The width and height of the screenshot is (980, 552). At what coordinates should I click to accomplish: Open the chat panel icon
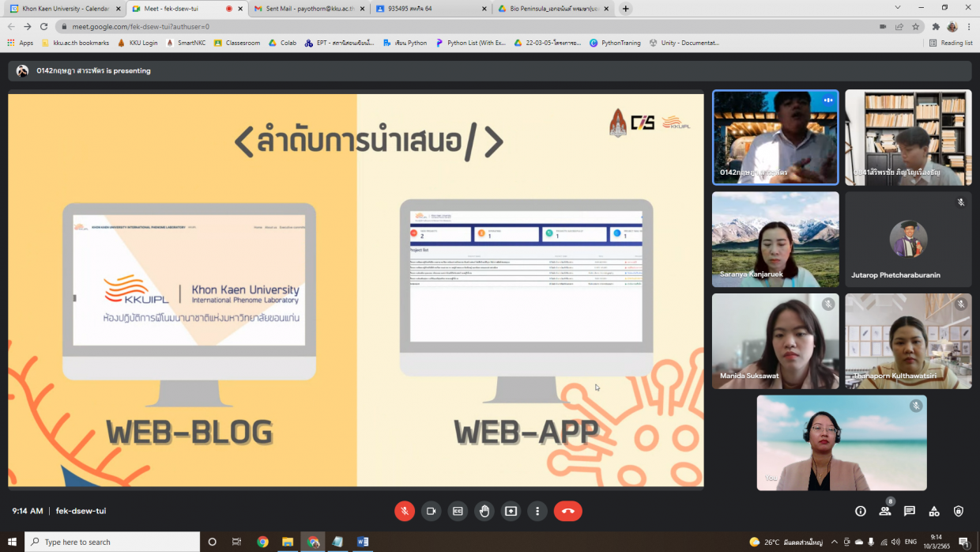point(910,511)
